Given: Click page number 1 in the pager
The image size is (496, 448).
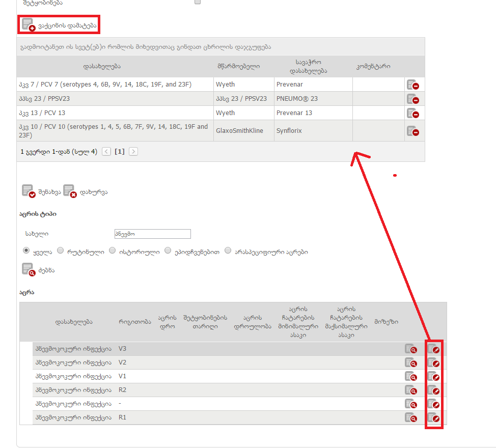Looking at the screenshot, I should 120,151.
